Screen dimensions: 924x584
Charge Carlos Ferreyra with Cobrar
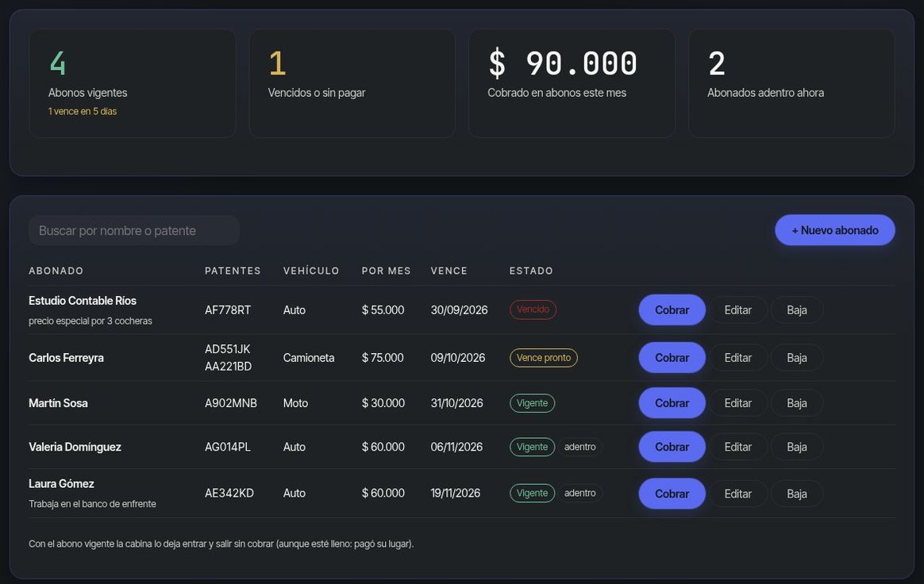672,358
